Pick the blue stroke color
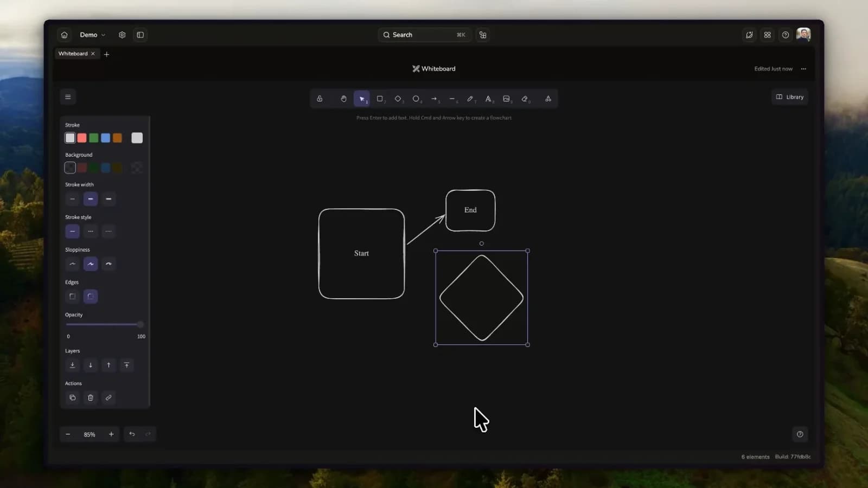The height and width of the screenshot is (488, 868). 105,138
